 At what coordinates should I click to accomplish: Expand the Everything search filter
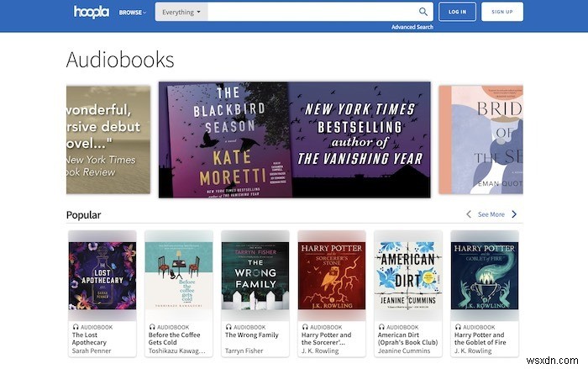pyautogui.click(x=181, y=13)
